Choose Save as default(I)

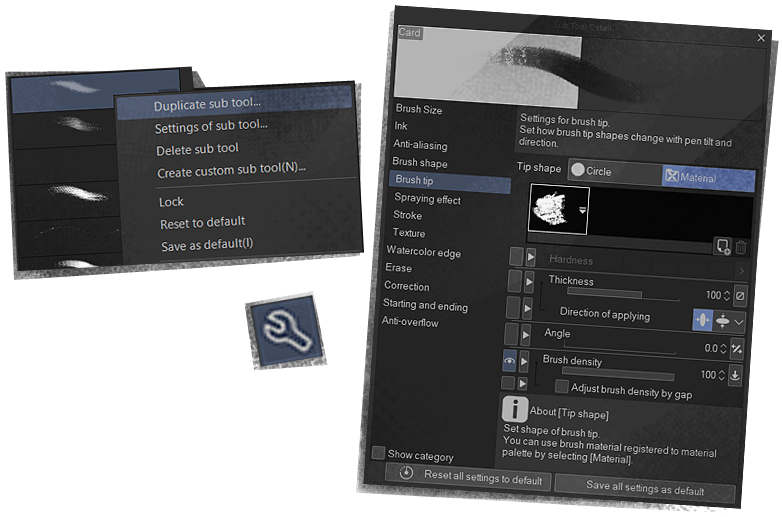click(207, 245)
